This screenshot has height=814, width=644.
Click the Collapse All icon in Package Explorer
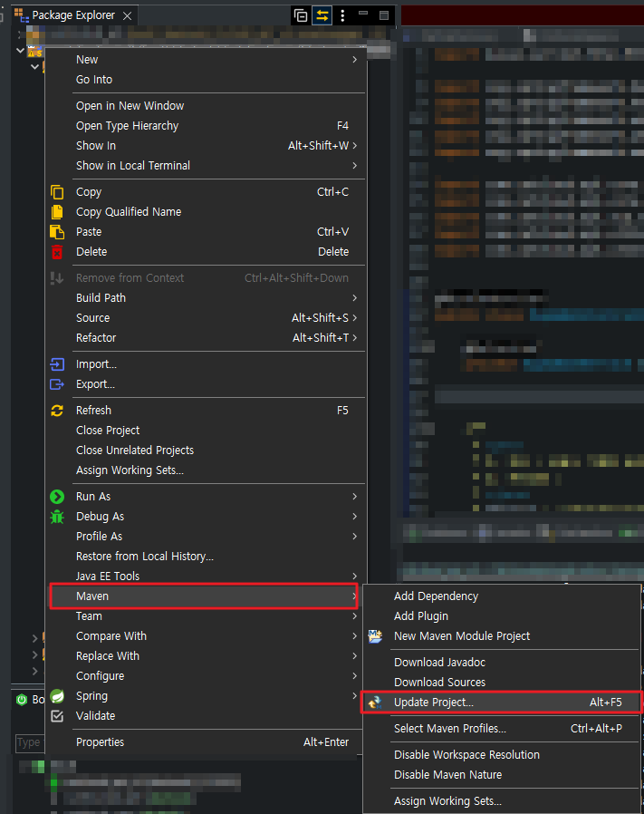(x=301, y=15)
